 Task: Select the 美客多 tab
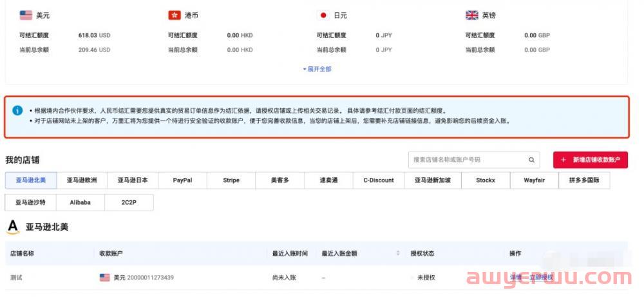pyautogui.click(x=279, y=180)
